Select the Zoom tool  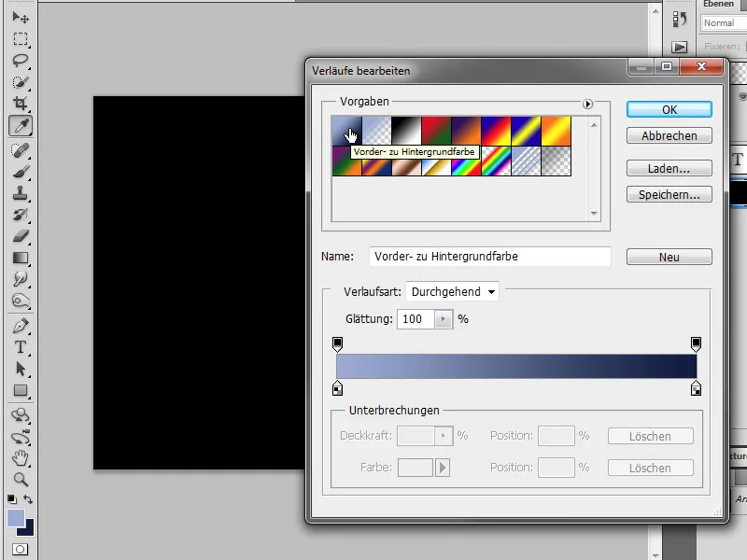pos(20,480)
